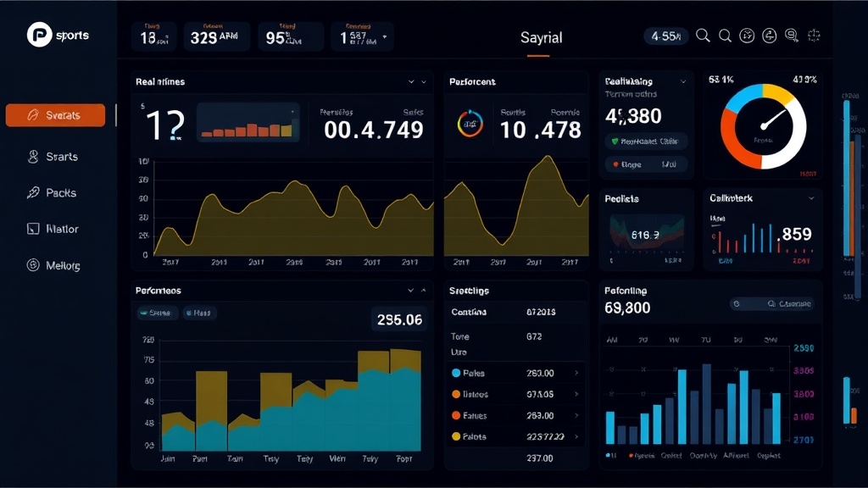
Task: Open the Perfomteos panel chevron down menu
Action: [411, 291]
